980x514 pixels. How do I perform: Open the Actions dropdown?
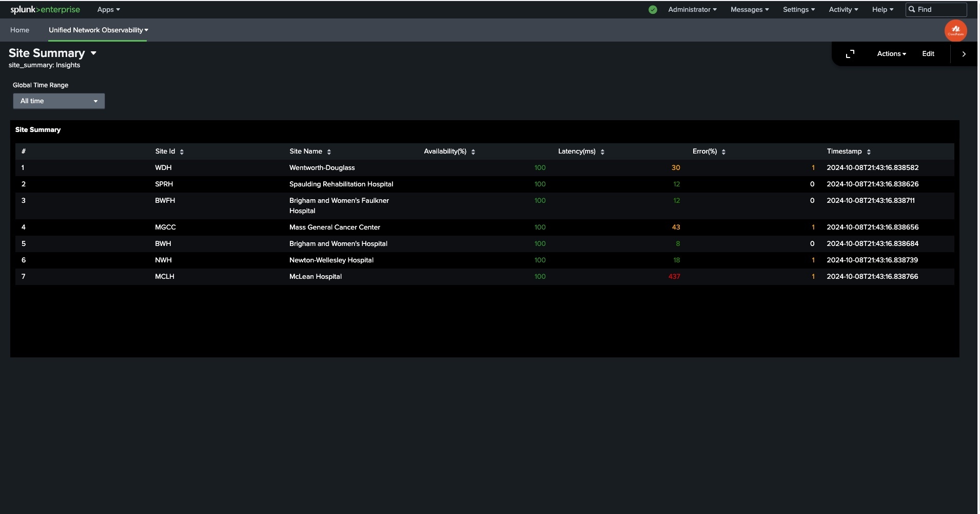(x=891, y=54)
